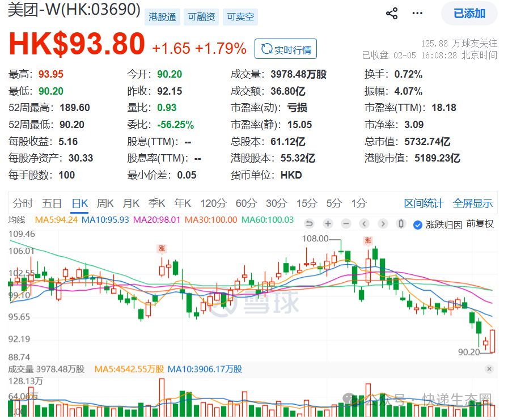Click the volume MA10:3906.17万股 label
Screen dimensions: 508x420
(205, 369)
